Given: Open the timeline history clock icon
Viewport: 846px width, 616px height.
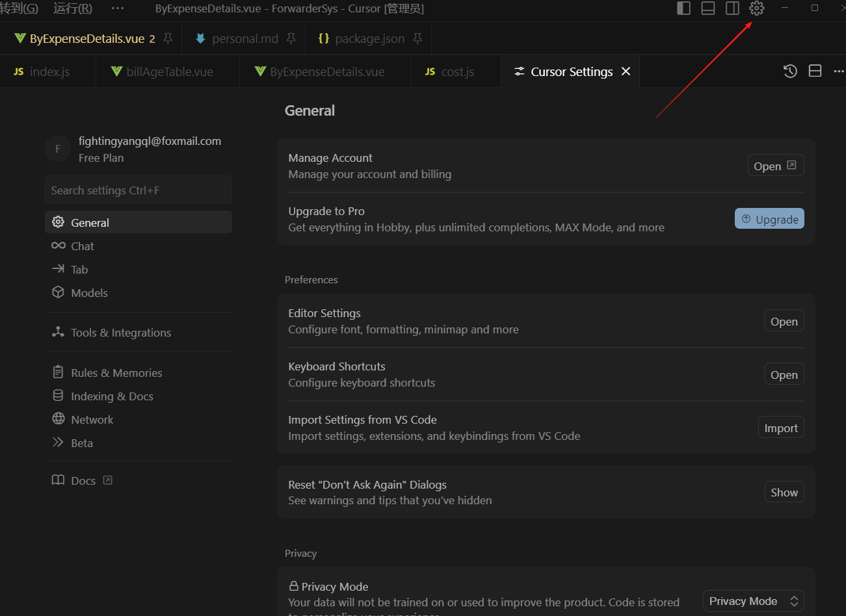Looking at the screenshot, I should [790, 71].
